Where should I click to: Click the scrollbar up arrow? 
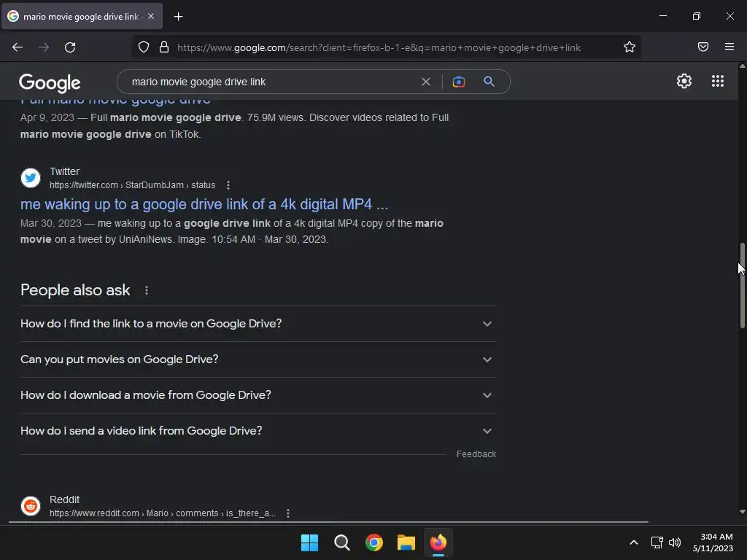[x=742, y=66]
